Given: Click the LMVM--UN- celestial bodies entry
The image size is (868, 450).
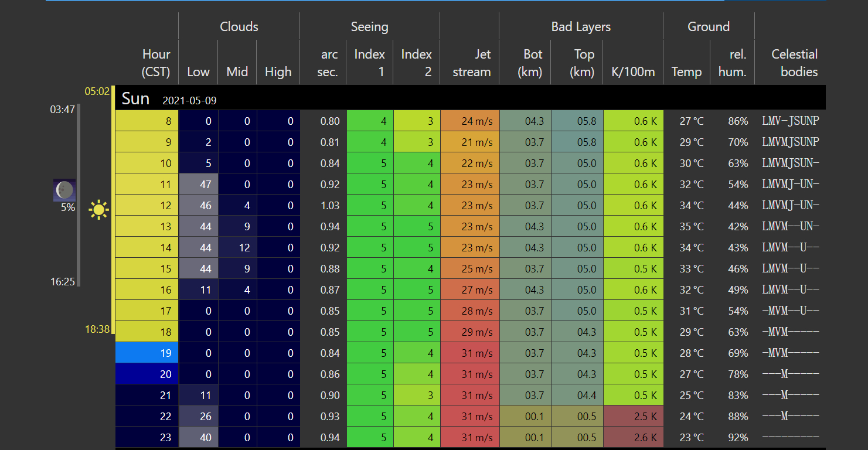Looking at the screenshot, I should [x=791, y=226].
